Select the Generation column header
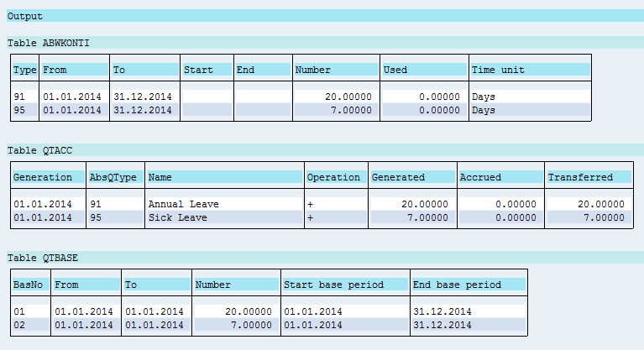 coord(48,177)
